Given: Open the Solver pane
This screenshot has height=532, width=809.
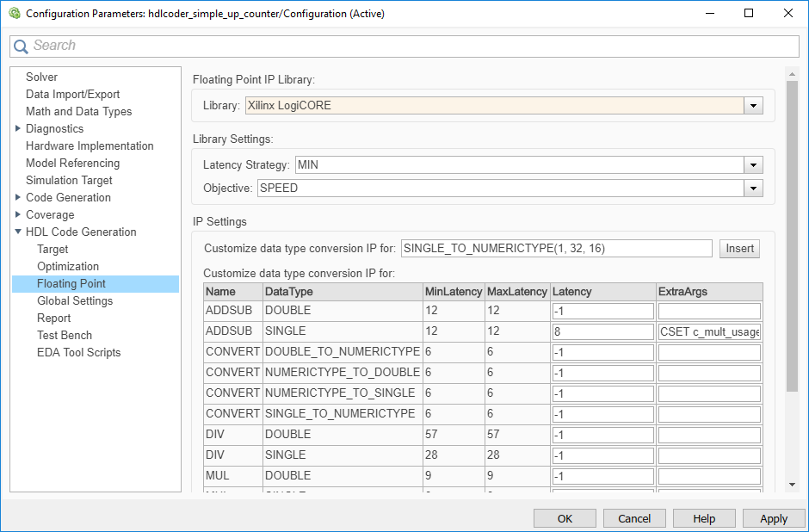Looking at the screenshot, I should 42,77.
